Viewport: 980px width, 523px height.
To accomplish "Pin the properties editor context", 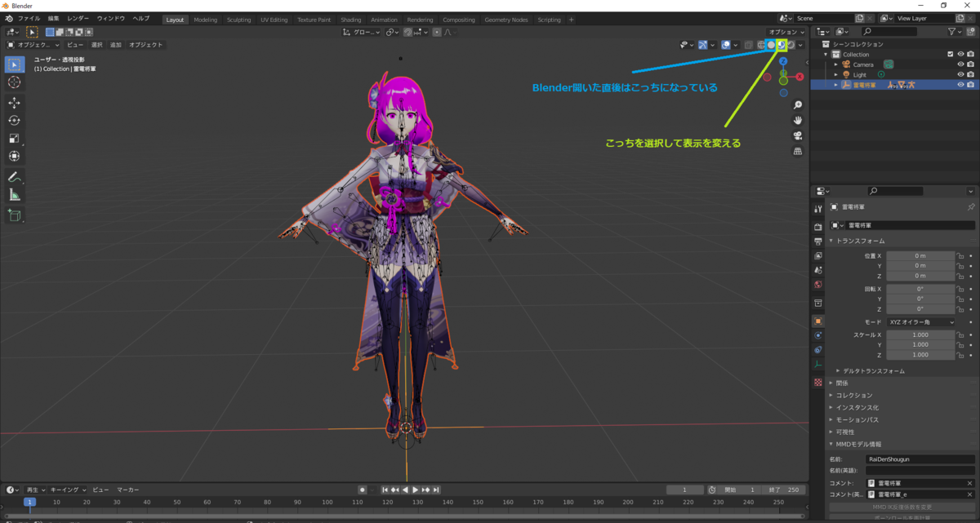I will 970,208.
